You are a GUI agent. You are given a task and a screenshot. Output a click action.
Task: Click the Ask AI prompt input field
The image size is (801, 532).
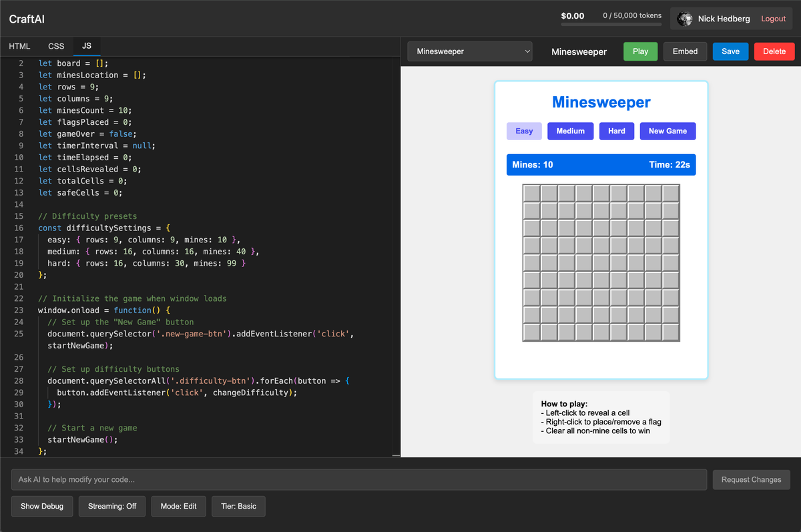point(359,479)
